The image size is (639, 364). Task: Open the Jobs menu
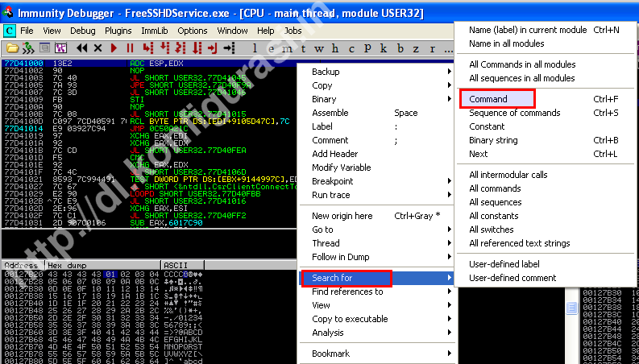point(293,31)
